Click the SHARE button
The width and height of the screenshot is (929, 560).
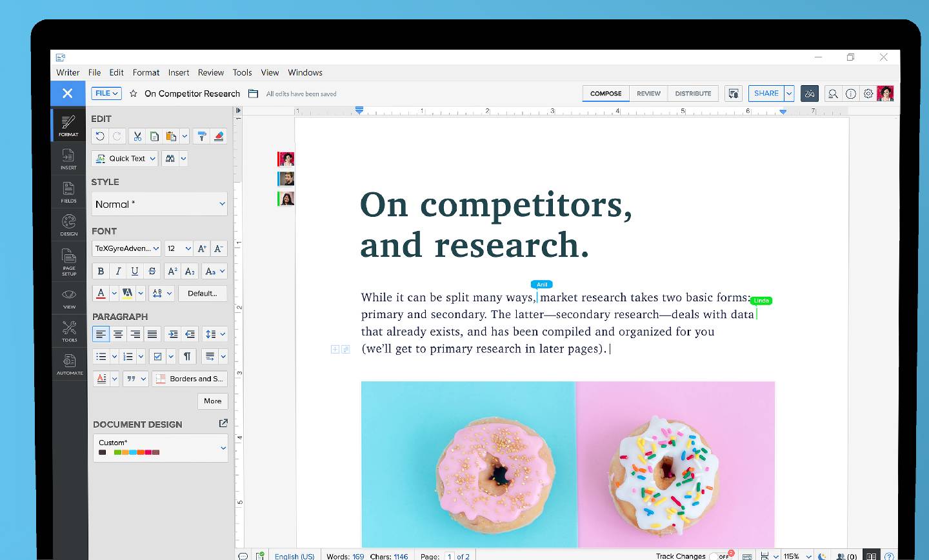pyautogui.click(x=766, y=94)
